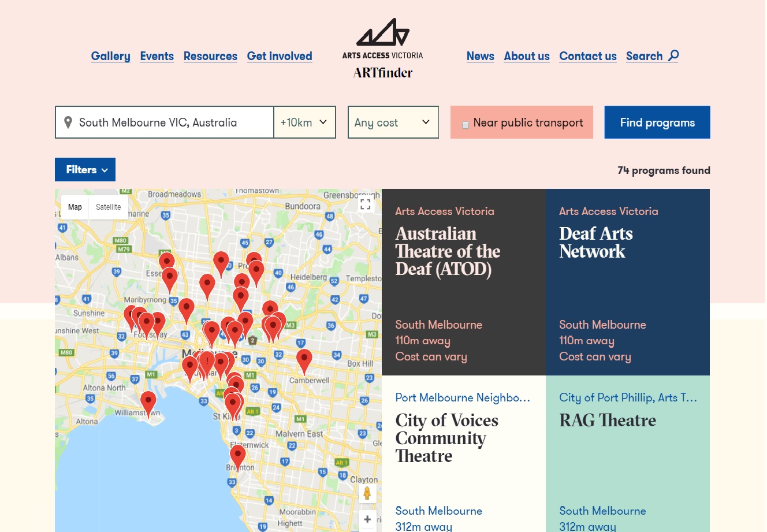Click the search magnifier icon

point(673,55)
